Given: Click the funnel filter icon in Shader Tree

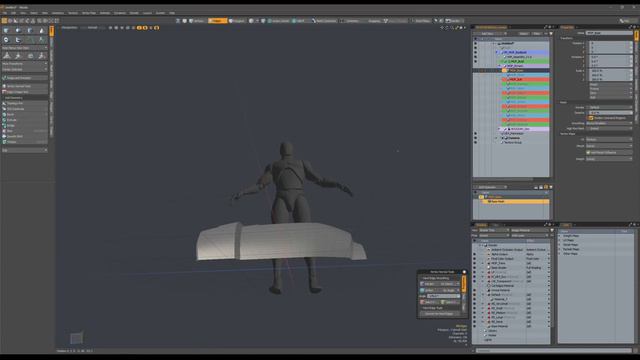Looking at the screenshot, I should click(x=552, y=230).
